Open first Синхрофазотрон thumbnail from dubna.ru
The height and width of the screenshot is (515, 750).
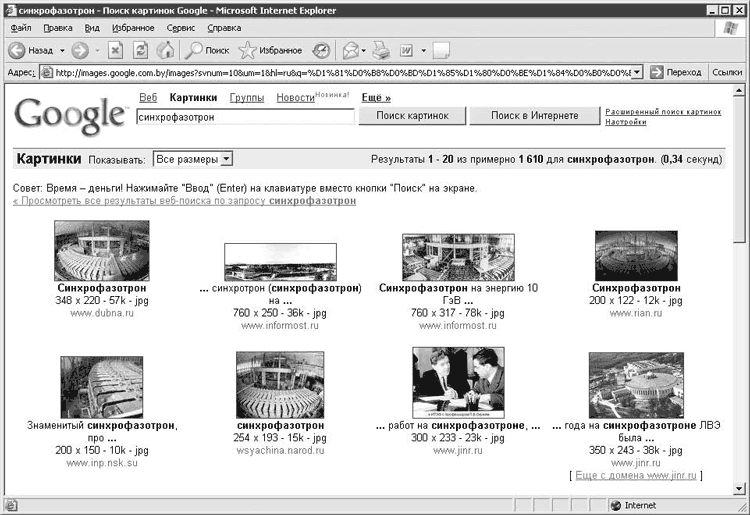[101, 251]
